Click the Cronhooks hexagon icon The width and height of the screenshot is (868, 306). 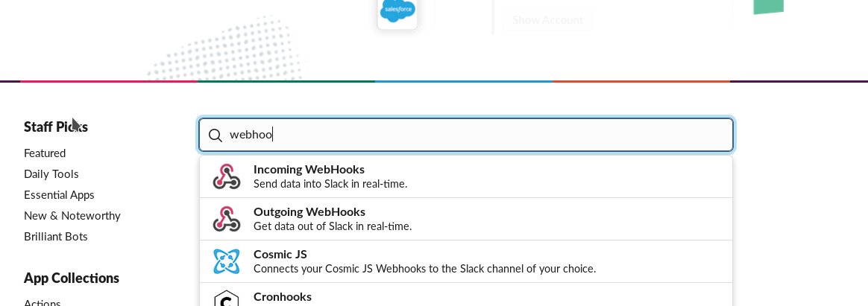click(227, 299)
